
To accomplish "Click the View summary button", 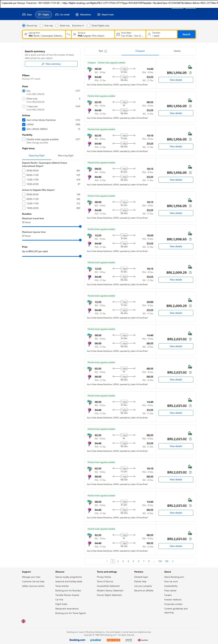I will [x=51, y=64].
